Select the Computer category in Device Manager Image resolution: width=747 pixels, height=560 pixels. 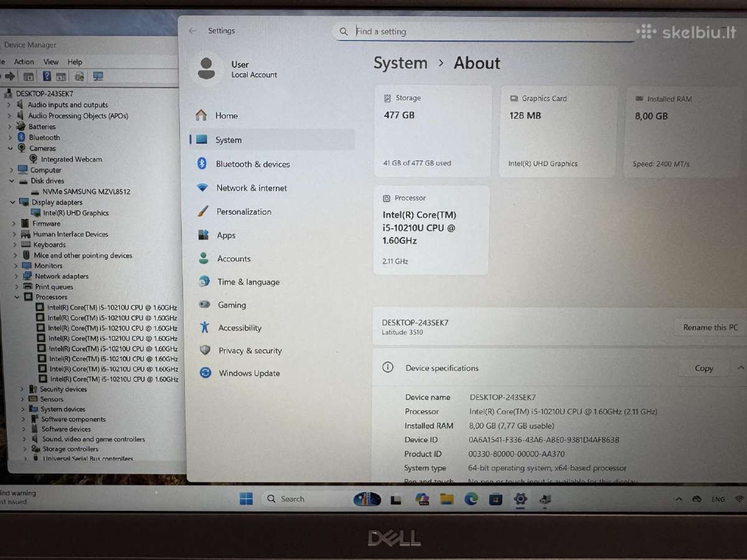click(x=45, y=170)
